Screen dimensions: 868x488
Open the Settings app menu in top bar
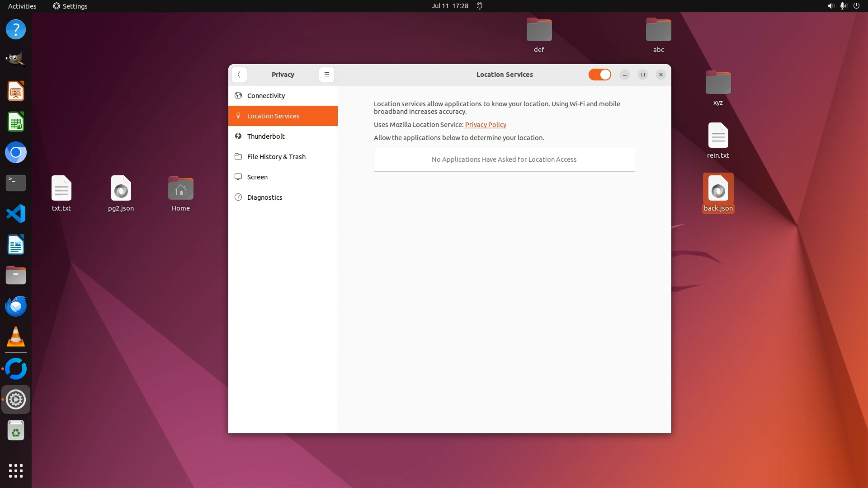[x=70, y=6]
